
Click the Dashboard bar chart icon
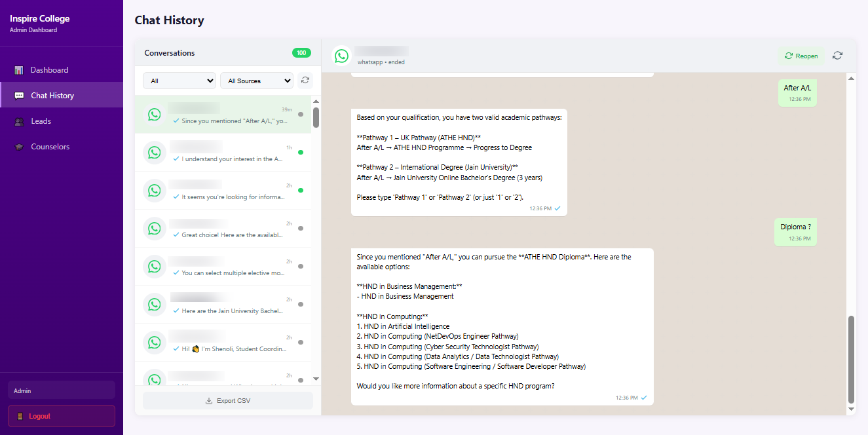pos(19,70)
